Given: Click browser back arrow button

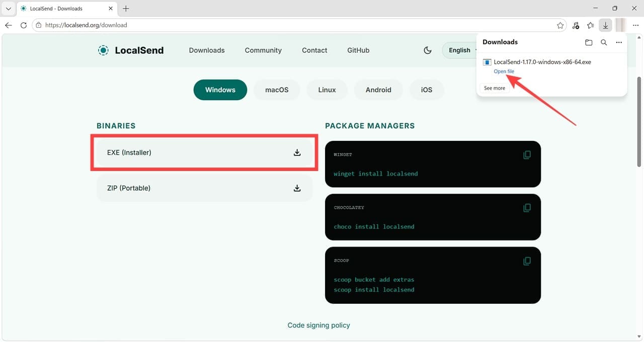Looking at the screenshot, I should coord(9,25).
